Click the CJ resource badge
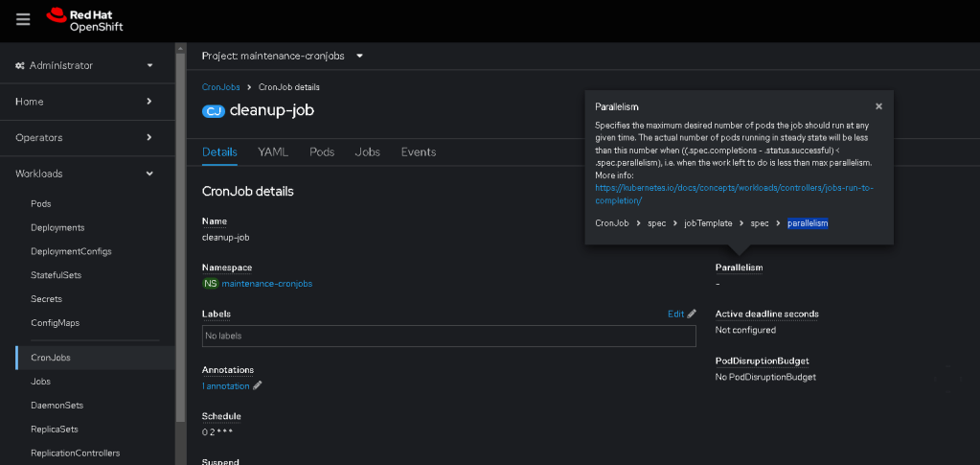This screenshot has width=980, height=465. 213,111
